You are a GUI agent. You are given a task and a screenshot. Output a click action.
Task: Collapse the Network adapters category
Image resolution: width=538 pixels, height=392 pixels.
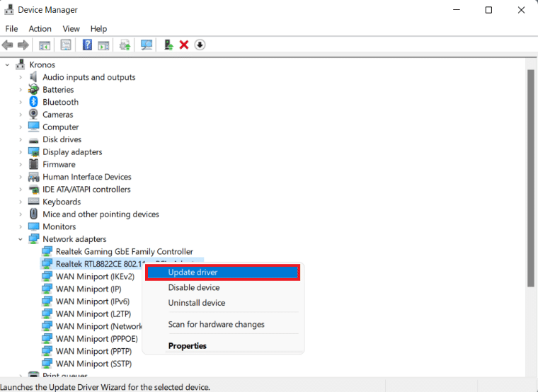tap(20, 239)
